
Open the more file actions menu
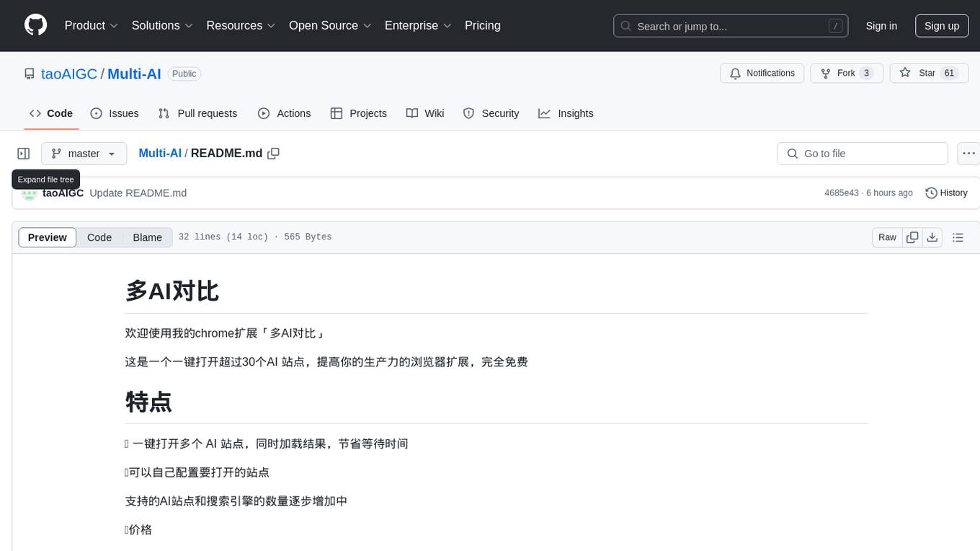point(968,154)
